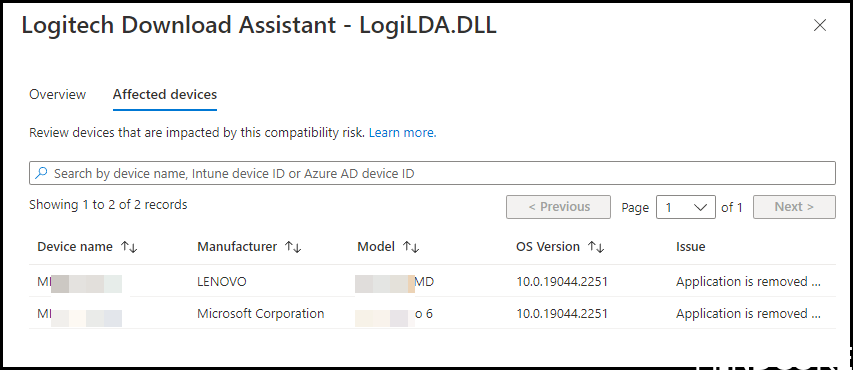Click OS version in LENOVO row
Viewport: 853px width, 370px height.
(561, 282)
